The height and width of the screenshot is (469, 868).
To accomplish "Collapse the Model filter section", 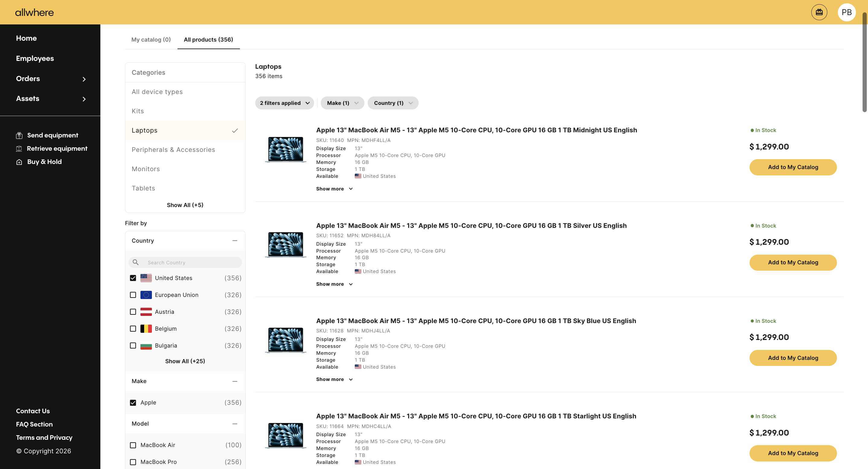I will pos(235,423).
